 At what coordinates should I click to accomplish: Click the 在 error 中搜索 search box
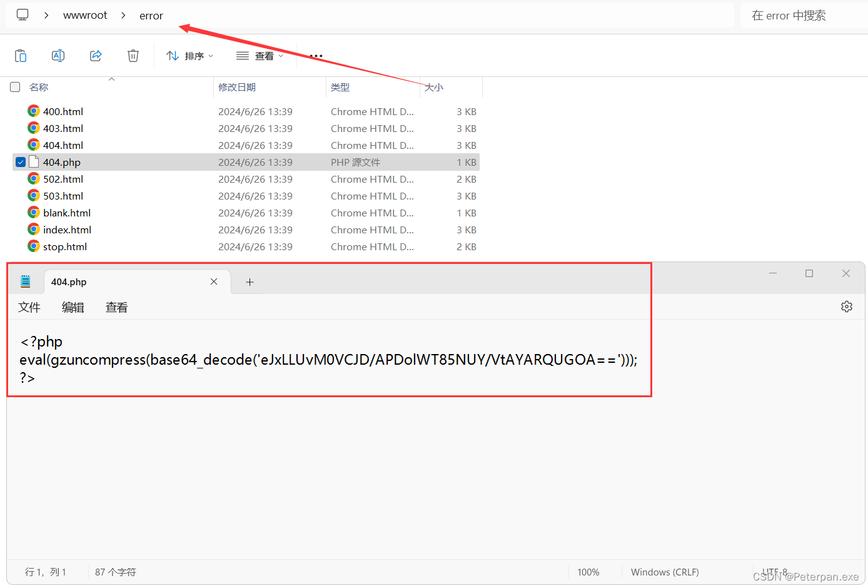pos(804,15)
